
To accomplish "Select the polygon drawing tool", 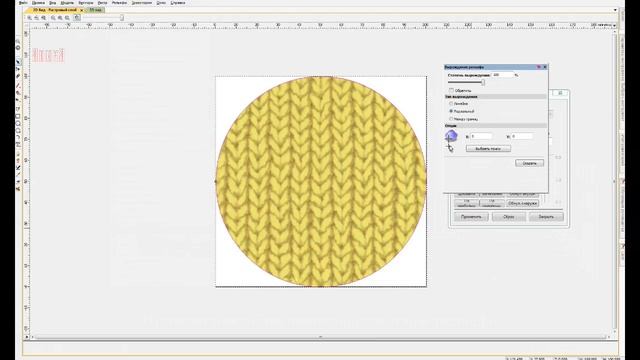I will (18, 131).
